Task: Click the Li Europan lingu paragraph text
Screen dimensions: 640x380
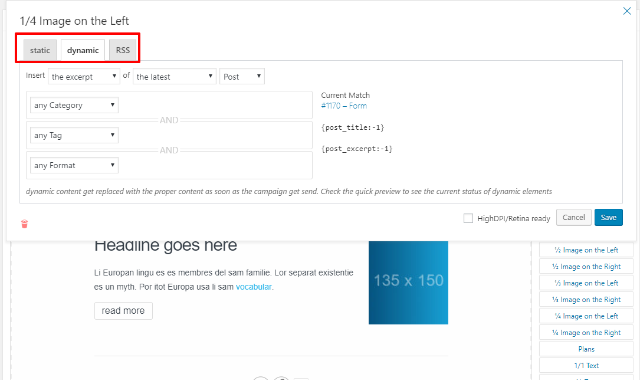Action: pyautogui.click(x=224, y=280)
